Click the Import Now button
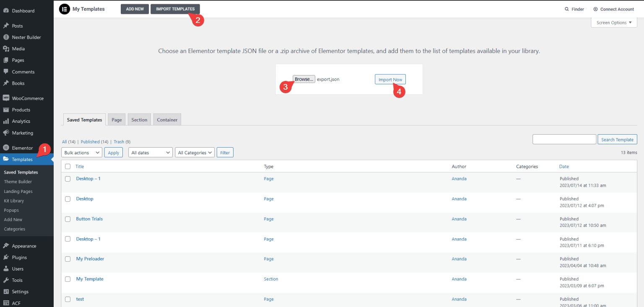The height and width of the screenshot is (307, 644). coord(390,79)
